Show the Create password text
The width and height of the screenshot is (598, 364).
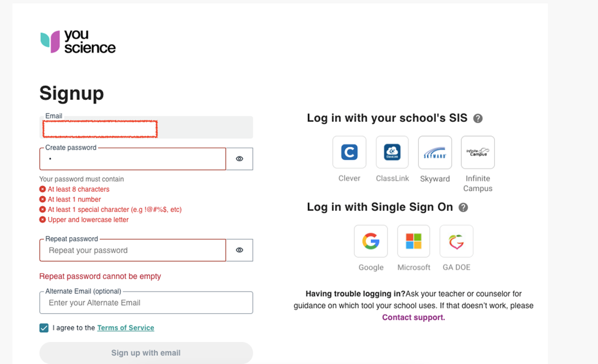[x=239, y=159]
